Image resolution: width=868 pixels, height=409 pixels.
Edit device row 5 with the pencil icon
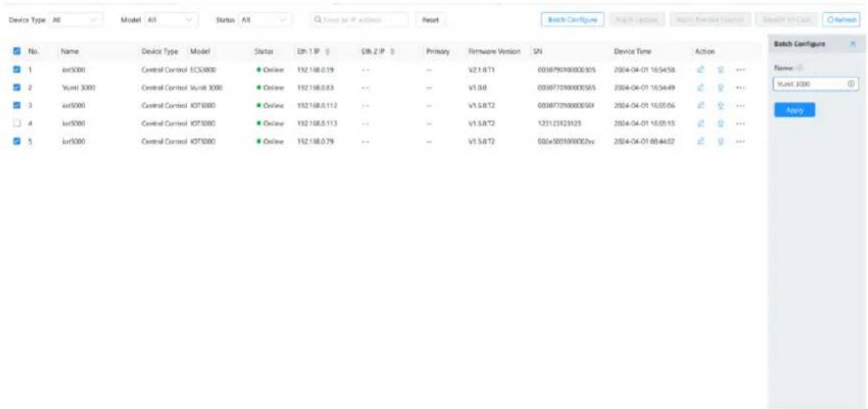pyautogui.click(x=701, y=142)
